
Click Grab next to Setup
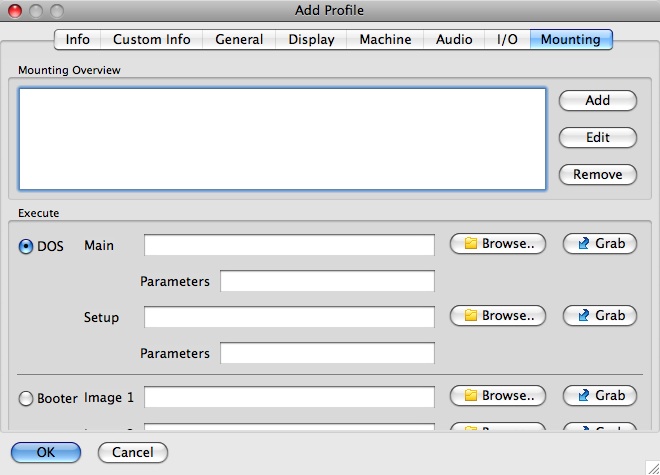[600, 316]
